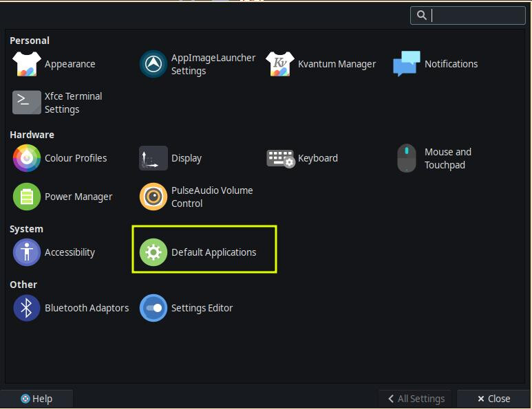Open Mouse and Touchpad settings
Viewport: 532px width, 409px height.
[407, 158]
